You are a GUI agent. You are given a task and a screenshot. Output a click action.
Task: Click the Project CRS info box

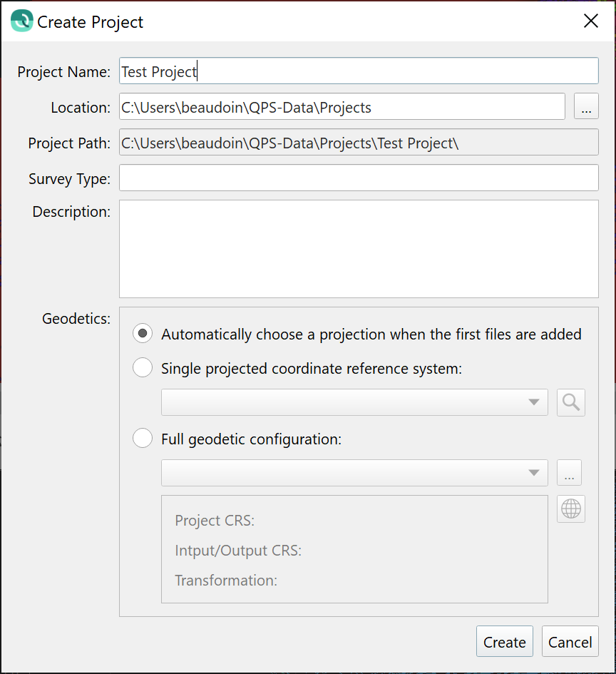[354, 549]
